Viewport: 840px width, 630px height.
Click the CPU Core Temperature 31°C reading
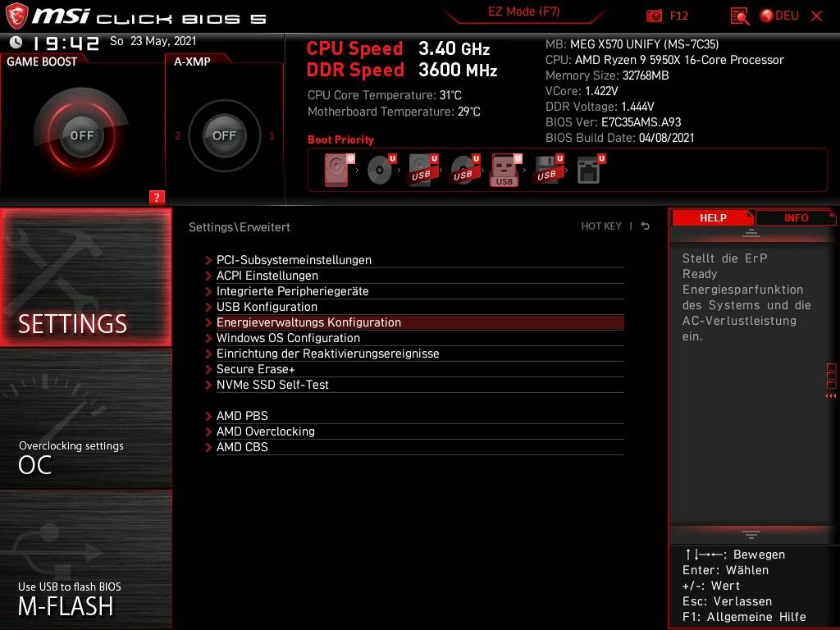tap(384, 95)
